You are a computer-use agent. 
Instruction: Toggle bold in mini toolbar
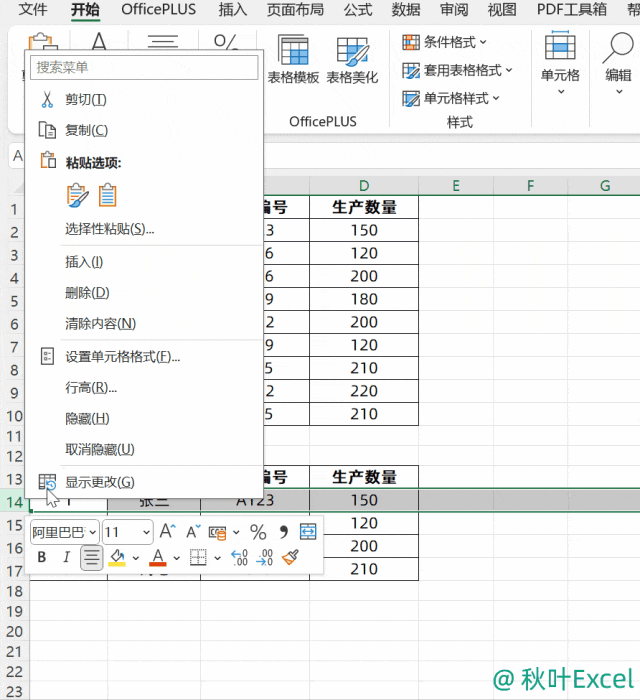click(42, 557)
